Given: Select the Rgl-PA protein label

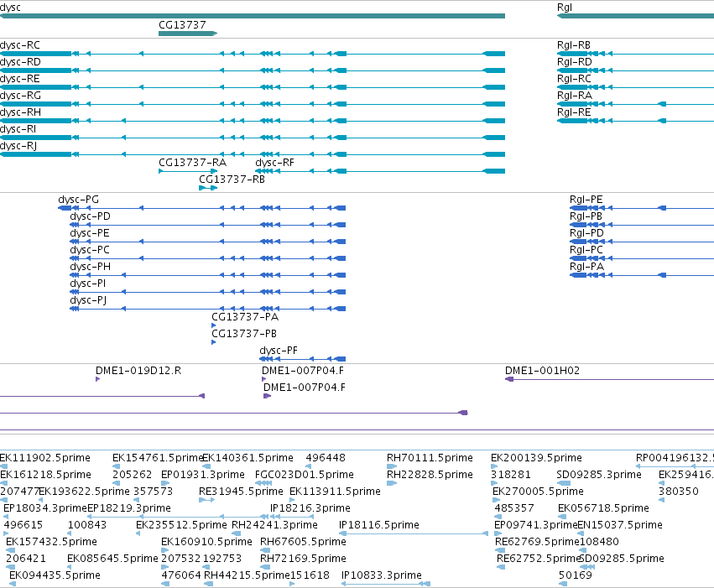Looking at the screenshot, I should click(x=586, y=267).
